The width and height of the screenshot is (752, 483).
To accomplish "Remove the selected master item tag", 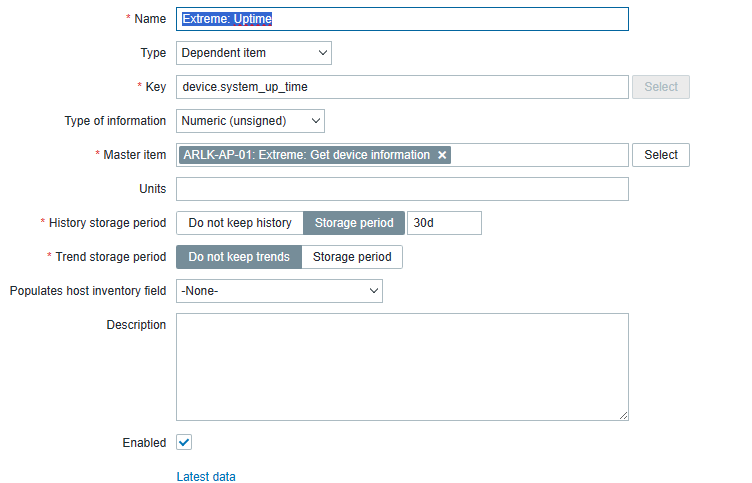I will [442, 155].
